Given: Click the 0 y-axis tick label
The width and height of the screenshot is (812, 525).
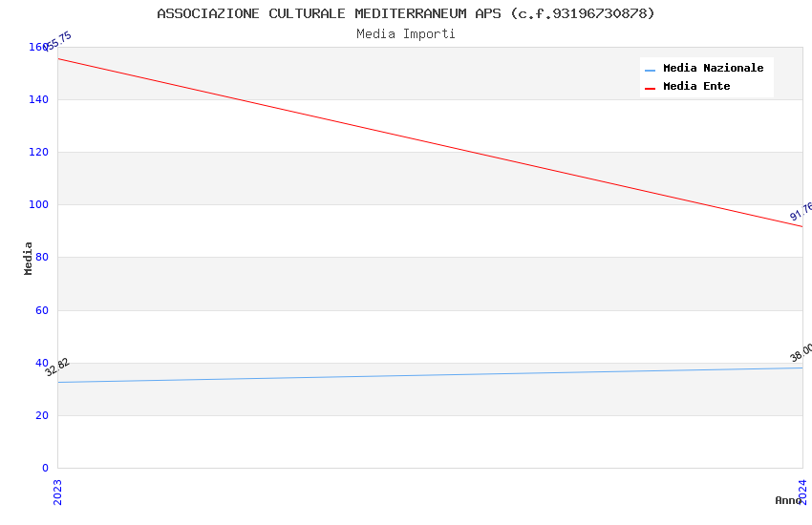Looking at the screenshot, I should (x=45, y=468).
